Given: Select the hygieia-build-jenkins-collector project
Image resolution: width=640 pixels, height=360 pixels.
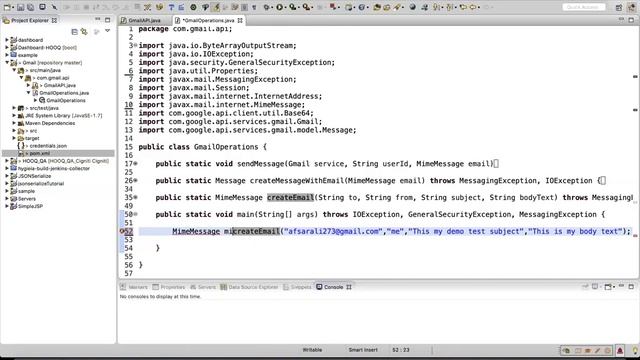Looking at the screenshot, I should click(53, 168).
